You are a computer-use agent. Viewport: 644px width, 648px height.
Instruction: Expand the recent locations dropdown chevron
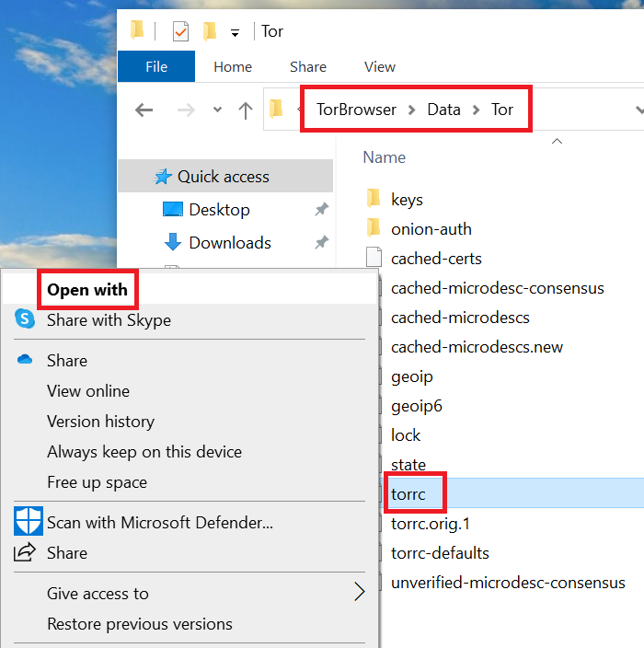pyautogui.click(x=217, y=110)
